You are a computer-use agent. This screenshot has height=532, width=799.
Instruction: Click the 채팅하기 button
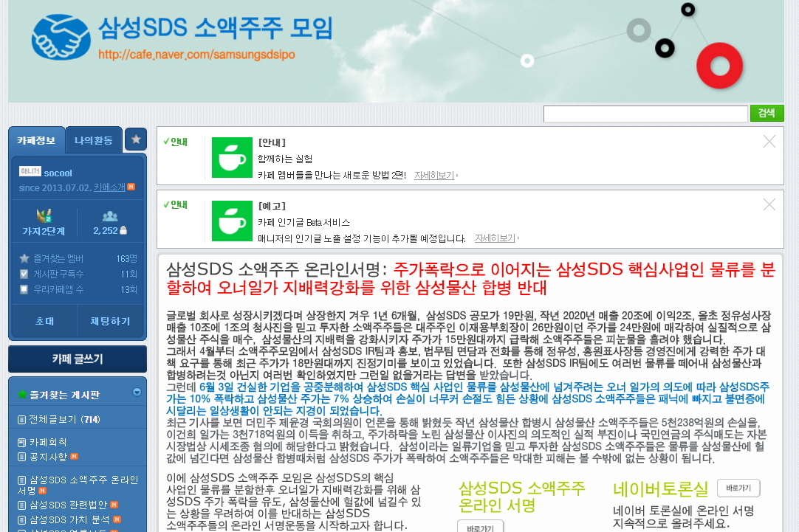click(110, 321)
